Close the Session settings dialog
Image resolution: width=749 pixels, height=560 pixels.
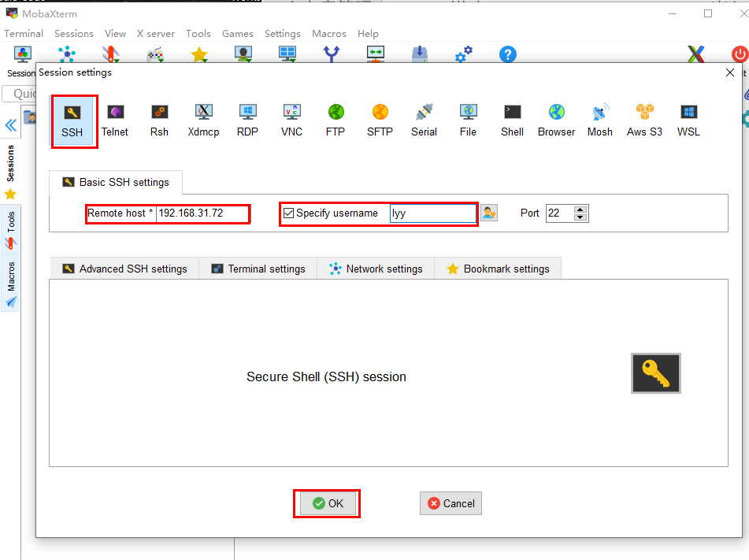click(x=730, y=72)
